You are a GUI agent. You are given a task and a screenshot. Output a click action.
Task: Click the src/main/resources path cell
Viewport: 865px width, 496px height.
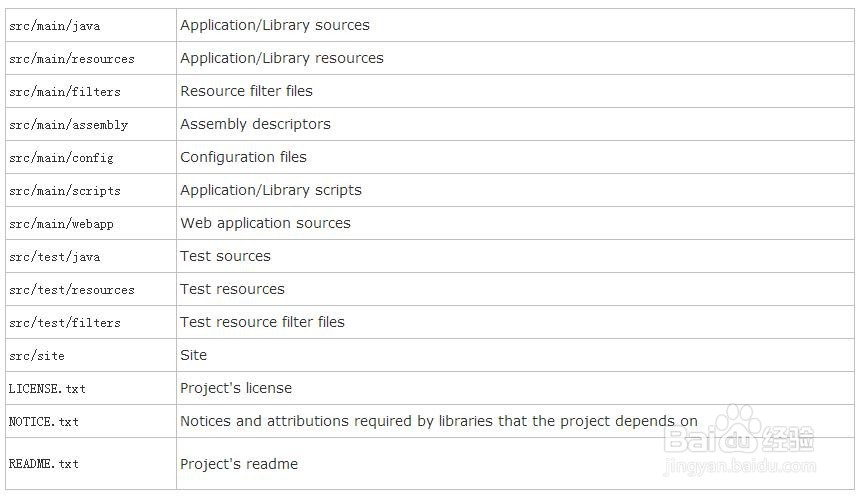(71, 59)
